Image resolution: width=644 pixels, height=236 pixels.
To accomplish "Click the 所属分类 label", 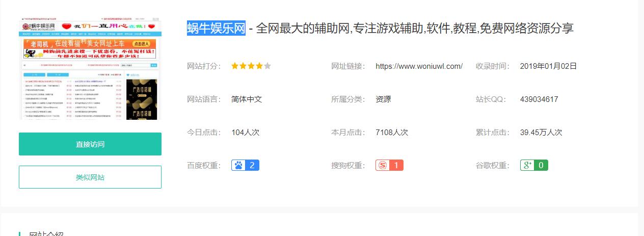I will (348, 99).
